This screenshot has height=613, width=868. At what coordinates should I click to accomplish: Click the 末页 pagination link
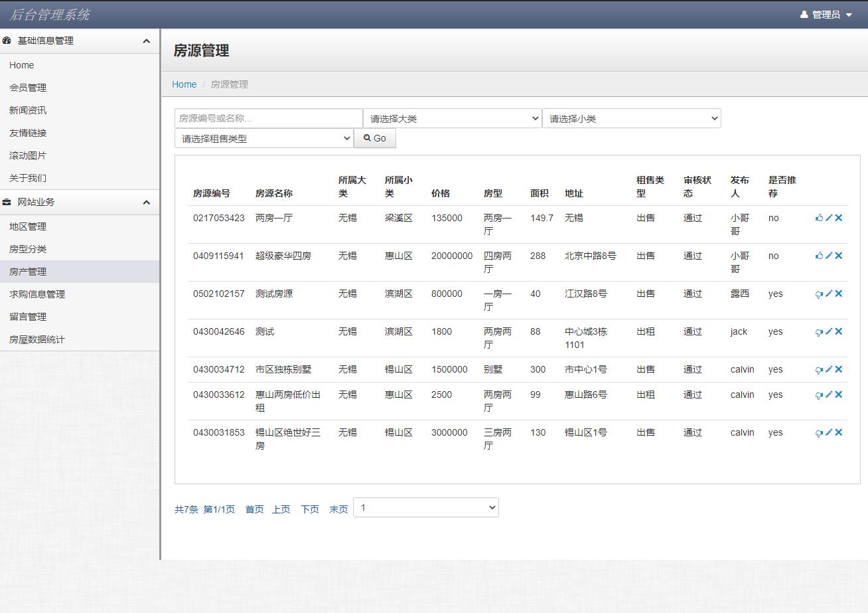click(338, 509)
